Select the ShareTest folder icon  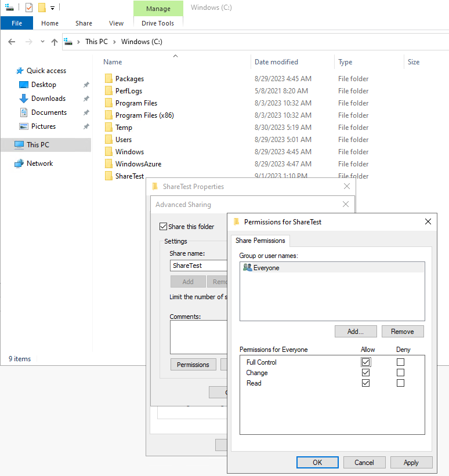pos(108,176)
